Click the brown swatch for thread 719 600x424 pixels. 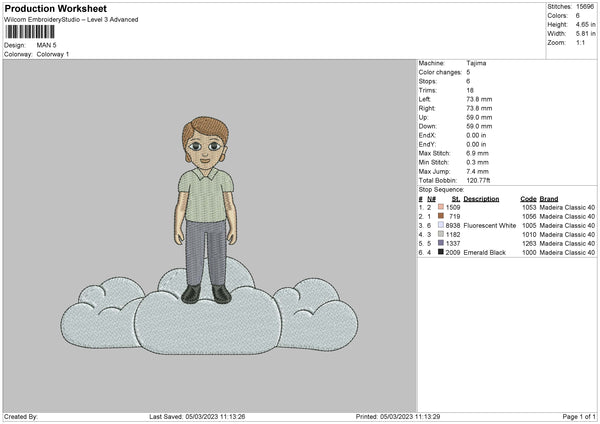pos(440,216)
